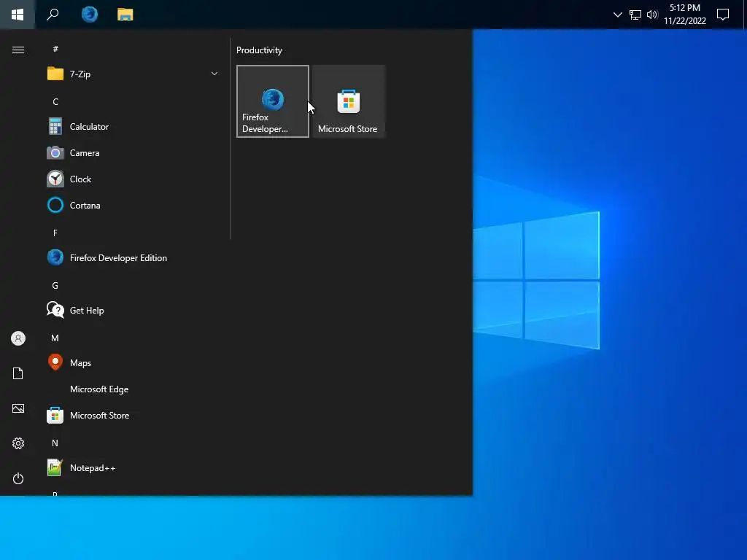Launch Firefox Developer Edition from the taskbar
The image size is (747, 560).
click(90, 15)
